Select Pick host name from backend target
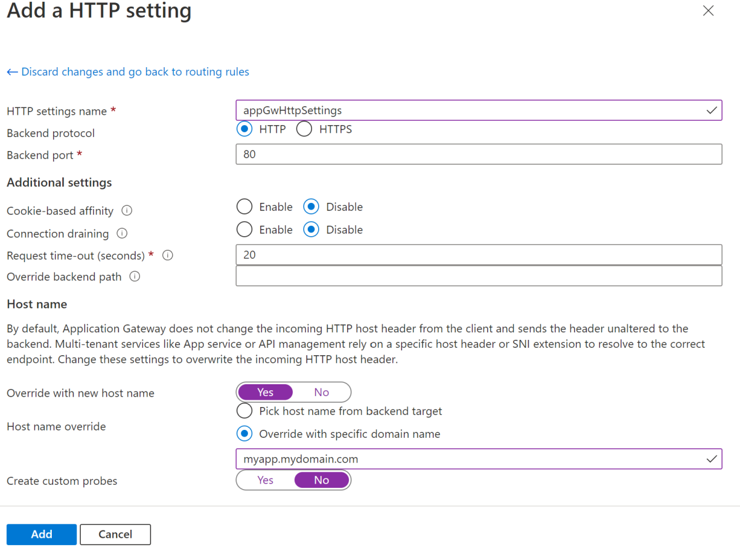The height and width of the screenshot is (560, 740). pos(244,411)
